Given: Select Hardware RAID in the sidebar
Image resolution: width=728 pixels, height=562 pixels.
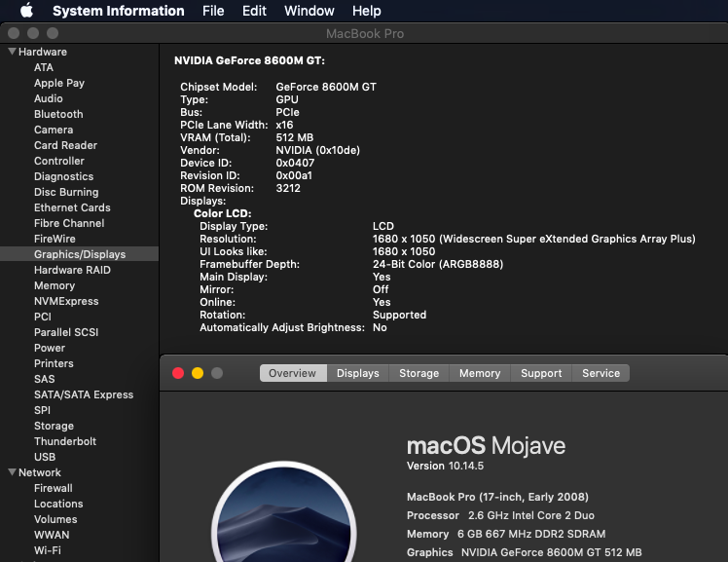Looking at the screenshot, I should (72, 270).
